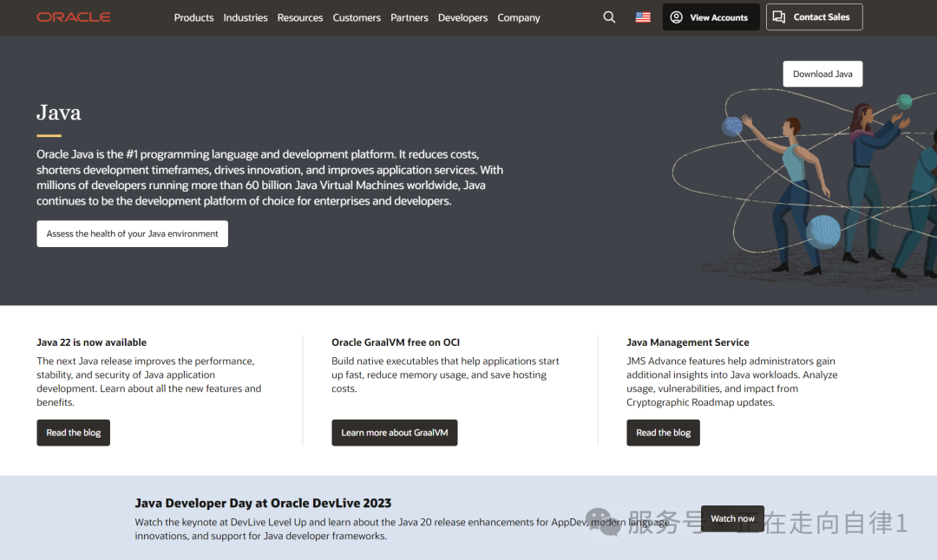Click the Download Java button

(x=822, y=74)
